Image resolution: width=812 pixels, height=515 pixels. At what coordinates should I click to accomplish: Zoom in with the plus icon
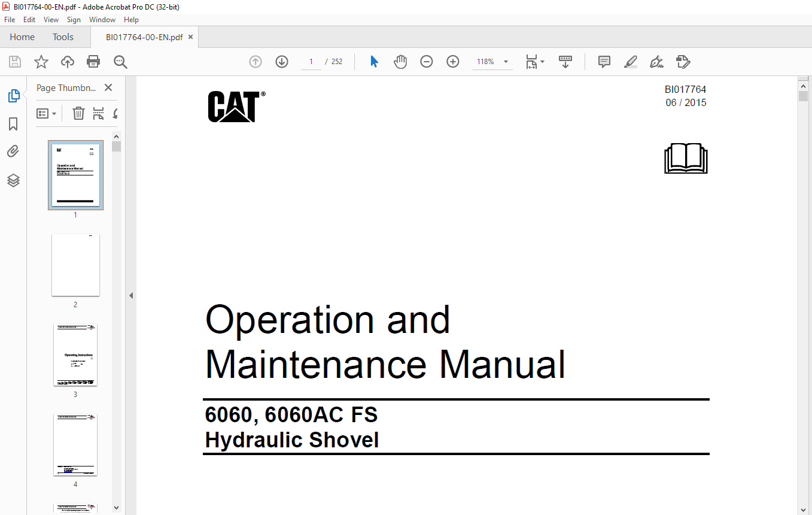pos(453,62)
